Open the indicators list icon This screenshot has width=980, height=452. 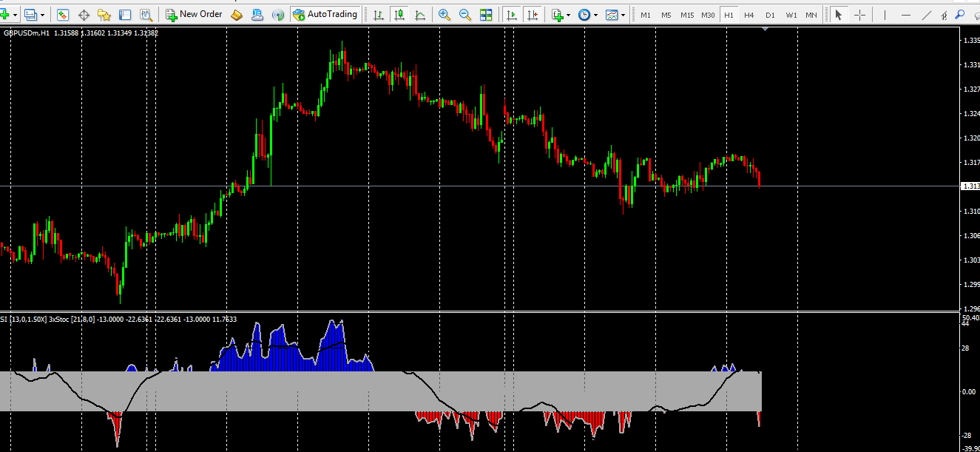558,14
